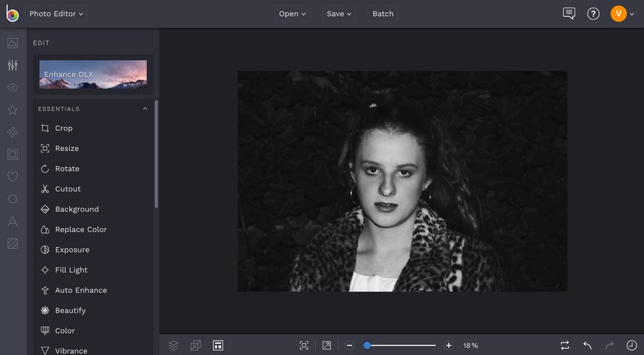Viewport: 644px width, 355px height.
Task: Click the undo arrow icon
Action: [x=588, y=345]
